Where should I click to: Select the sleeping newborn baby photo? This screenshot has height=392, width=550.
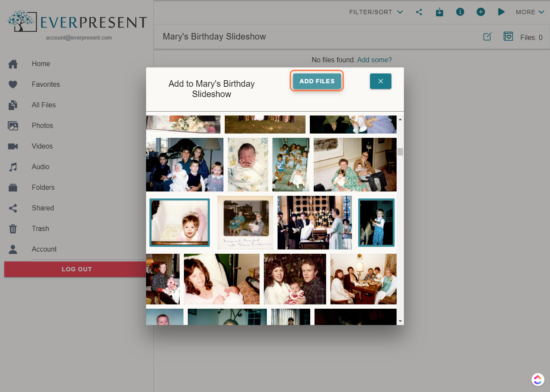248,164
